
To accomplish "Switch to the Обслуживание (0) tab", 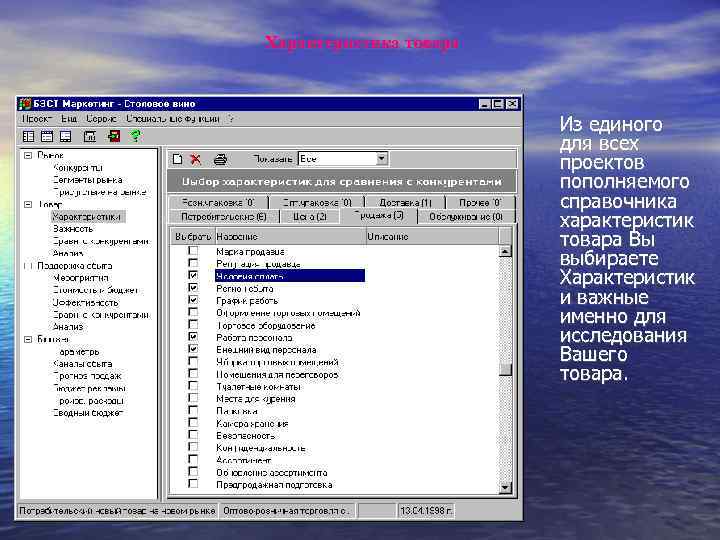I will pos(466,216).
